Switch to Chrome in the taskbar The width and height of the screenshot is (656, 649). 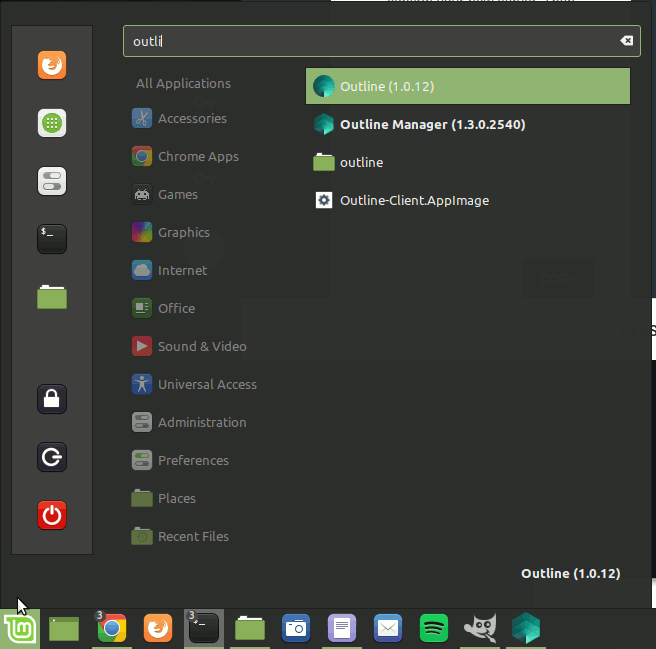coord(111,628)
